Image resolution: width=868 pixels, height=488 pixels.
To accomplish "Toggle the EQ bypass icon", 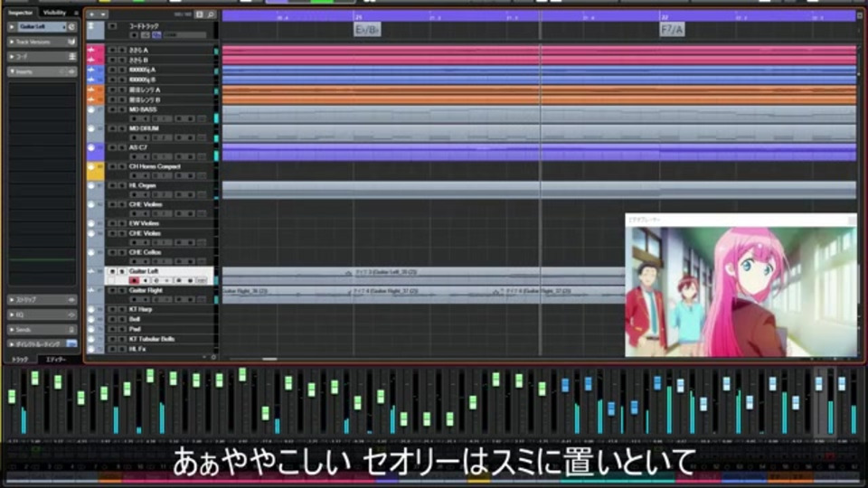I will pyautogui.click(x=71, y=314).
